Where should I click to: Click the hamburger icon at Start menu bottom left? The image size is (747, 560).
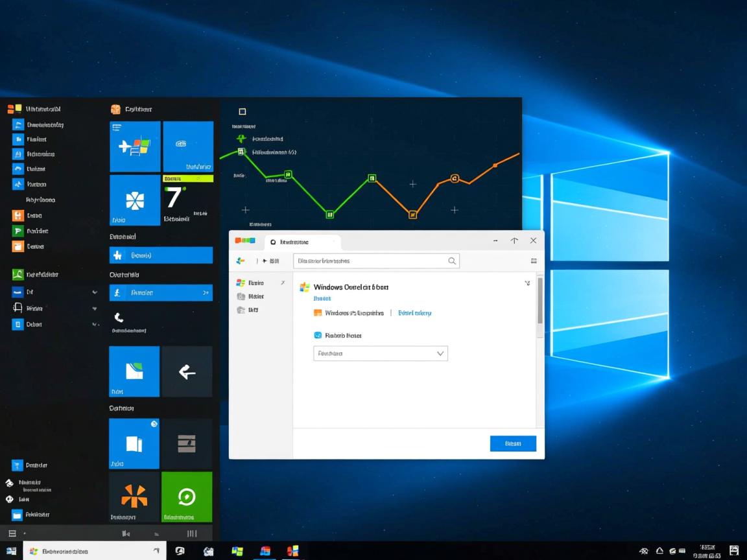click(12, 533)
